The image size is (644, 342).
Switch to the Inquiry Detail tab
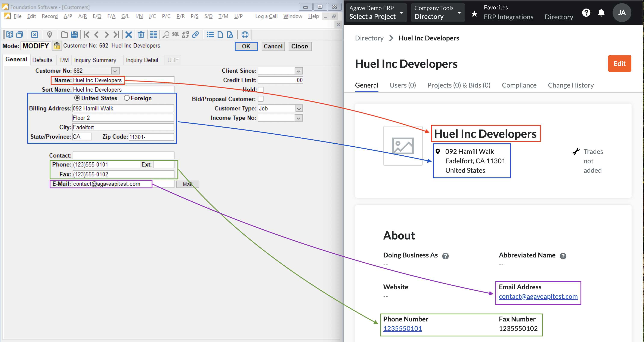[x=142, y=60]
